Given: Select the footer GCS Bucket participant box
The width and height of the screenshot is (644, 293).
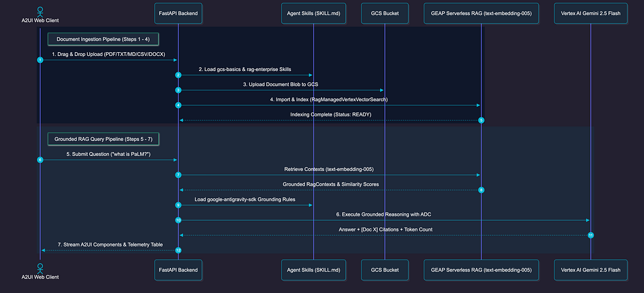Looking at the screenshot, I should point(385,270).
